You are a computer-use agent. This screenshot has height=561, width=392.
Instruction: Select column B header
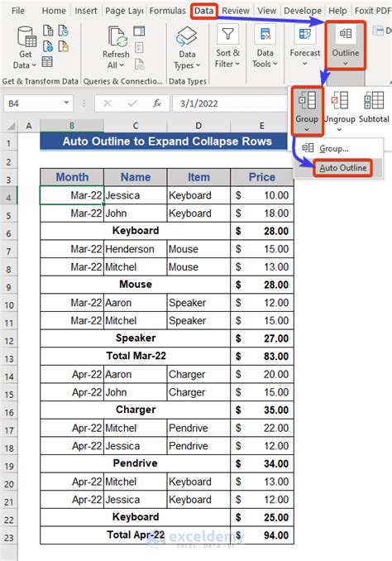(72, 126)
